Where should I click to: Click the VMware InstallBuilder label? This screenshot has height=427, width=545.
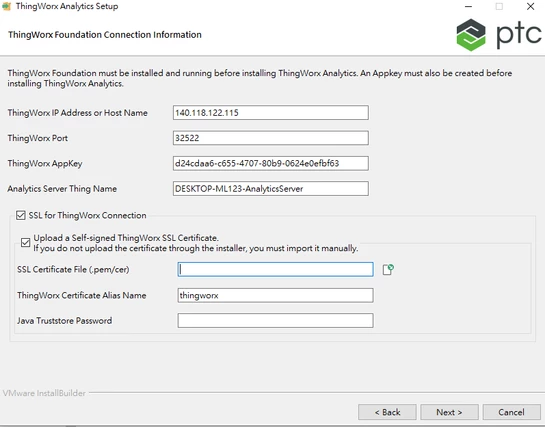tap(44, 393)
